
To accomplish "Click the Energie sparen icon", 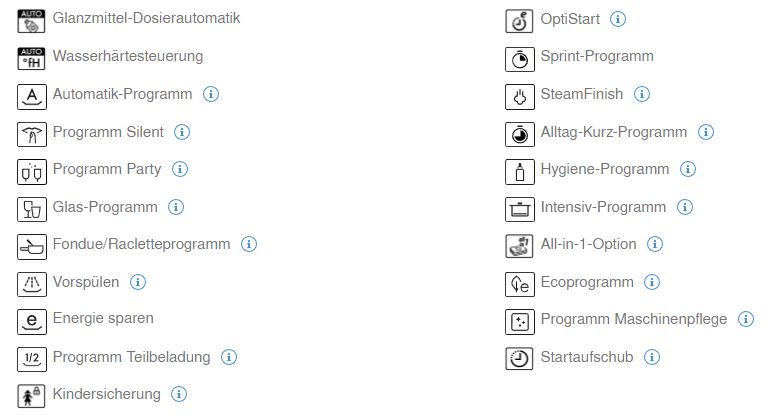I will (x=32, y=322).
